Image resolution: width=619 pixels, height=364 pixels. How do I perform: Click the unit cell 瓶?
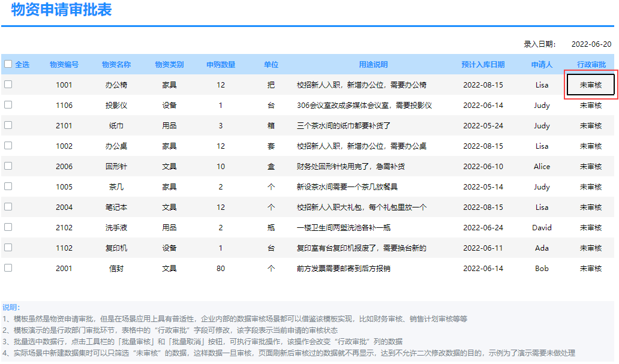[271, 228]
